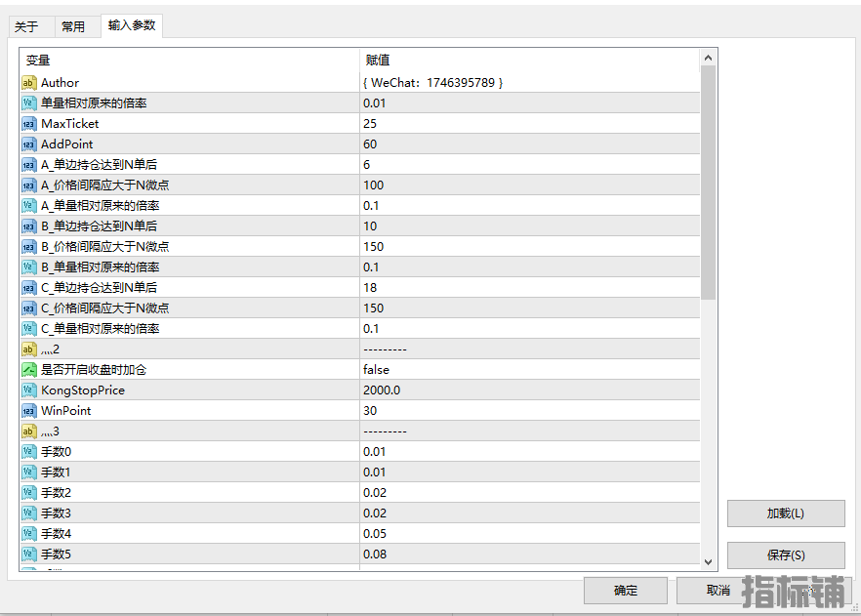Click the icon next to A_单边持仓达到N单后
Screen dimensions: 861x616
[x=28, y=165]
